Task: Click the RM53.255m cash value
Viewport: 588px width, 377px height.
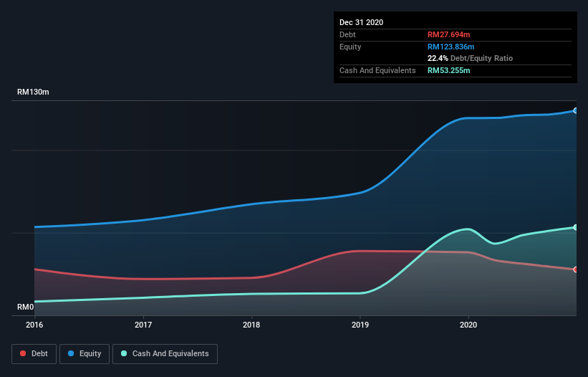Action: coord(448,70)
